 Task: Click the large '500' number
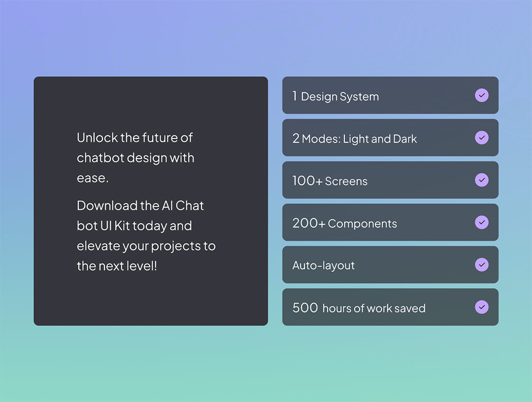[305, 308]
